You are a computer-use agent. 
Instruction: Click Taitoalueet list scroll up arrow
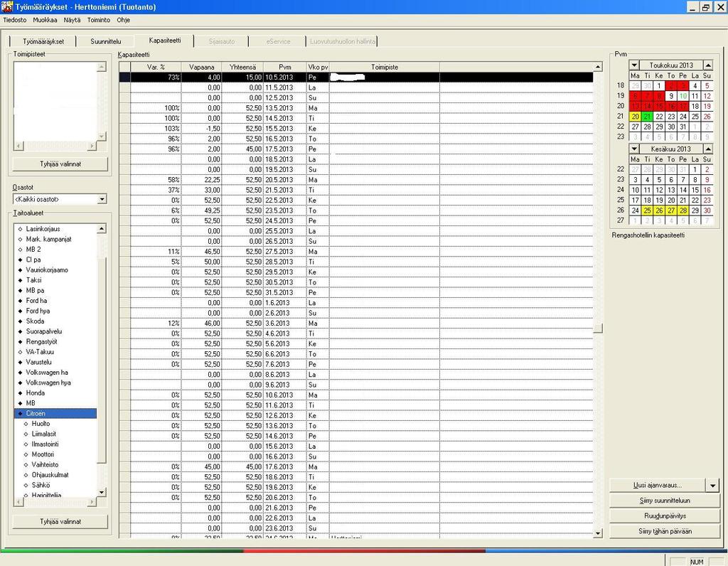click(102, 228)
